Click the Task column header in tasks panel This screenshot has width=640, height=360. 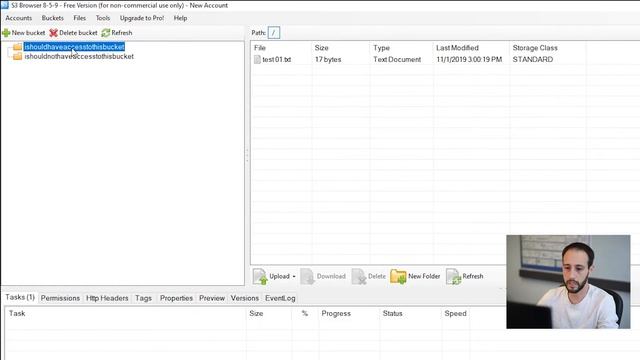[17, 313]
